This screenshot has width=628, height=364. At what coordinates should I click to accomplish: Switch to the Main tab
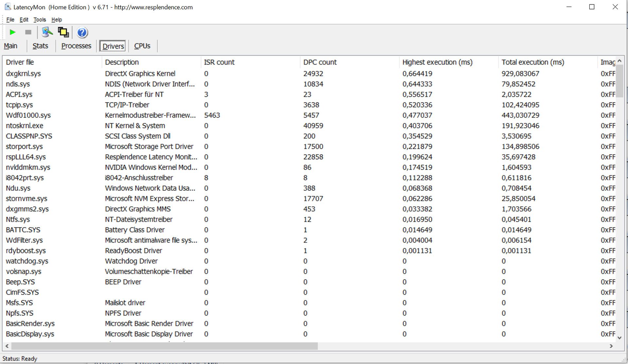click(x=10, y=46)
